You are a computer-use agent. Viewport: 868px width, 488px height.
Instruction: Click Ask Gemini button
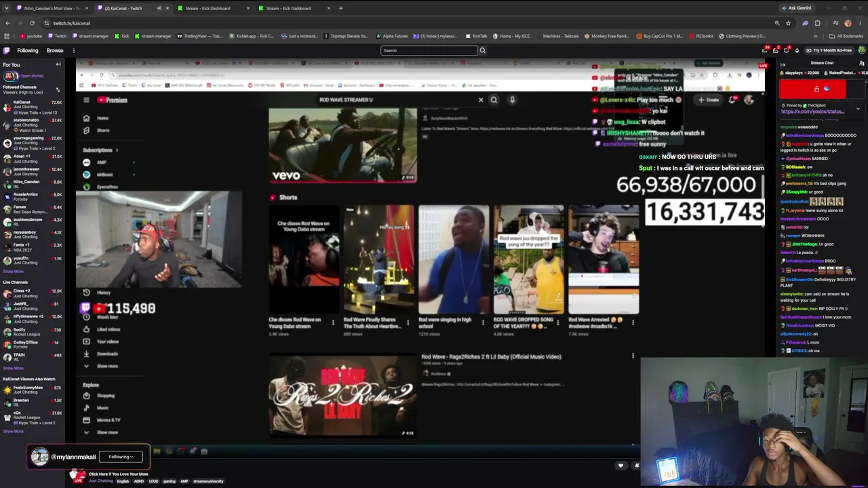coord(795,8)
